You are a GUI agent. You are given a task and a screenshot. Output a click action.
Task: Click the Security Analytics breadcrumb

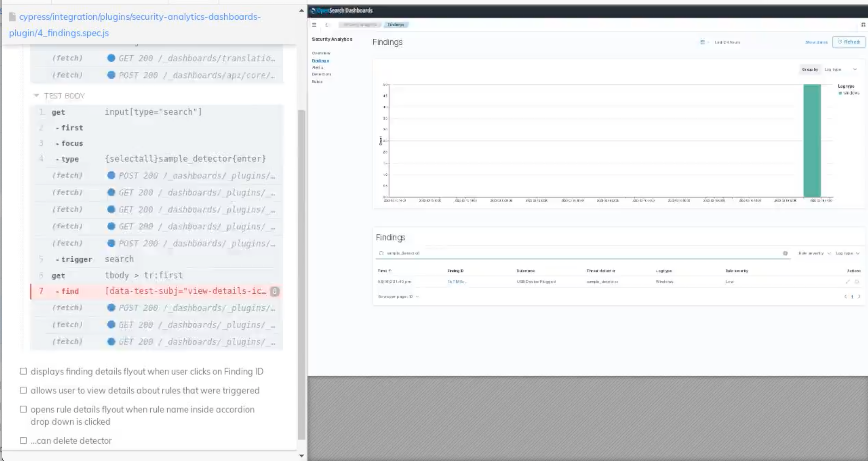coord(360,25)
